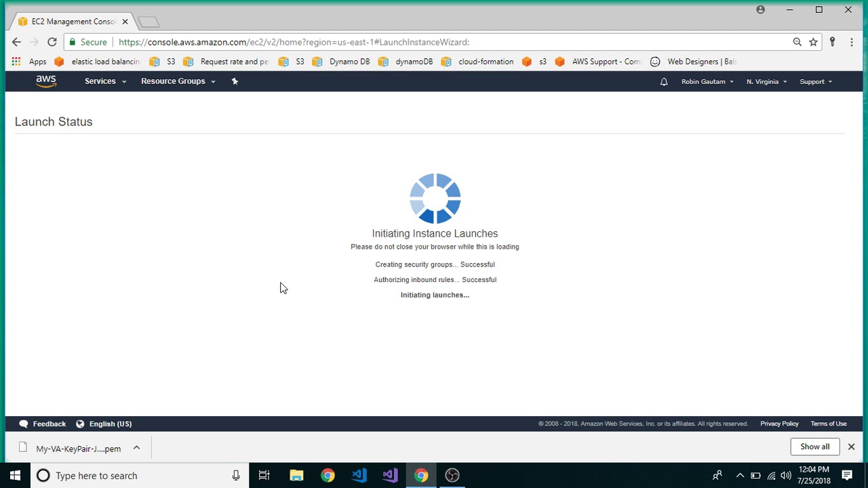This screenshot has width=868, height=488.
Task: Open the Chrome profile icon
Action: 760,9
